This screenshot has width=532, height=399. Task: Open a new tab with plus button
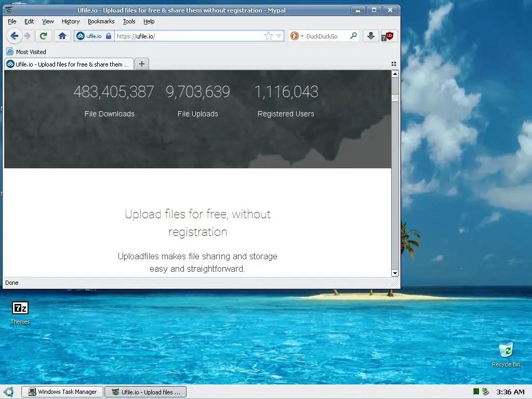[x=142, y=64]
